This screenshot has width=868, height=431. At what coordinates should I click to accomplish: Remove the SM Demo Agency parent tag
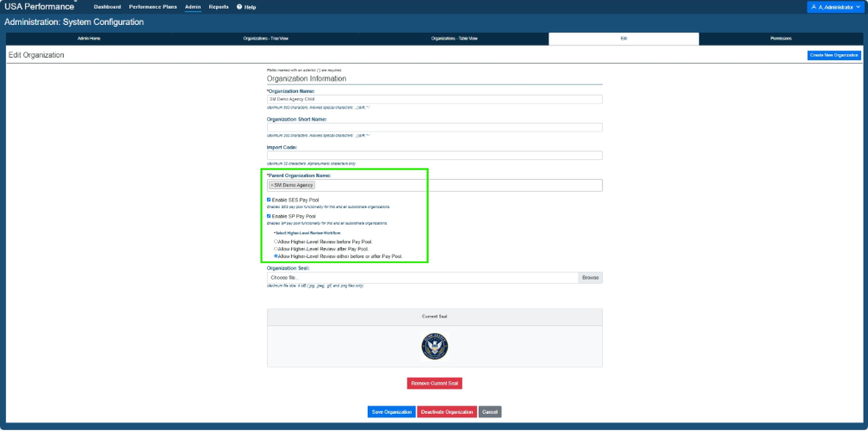[272, 185]
